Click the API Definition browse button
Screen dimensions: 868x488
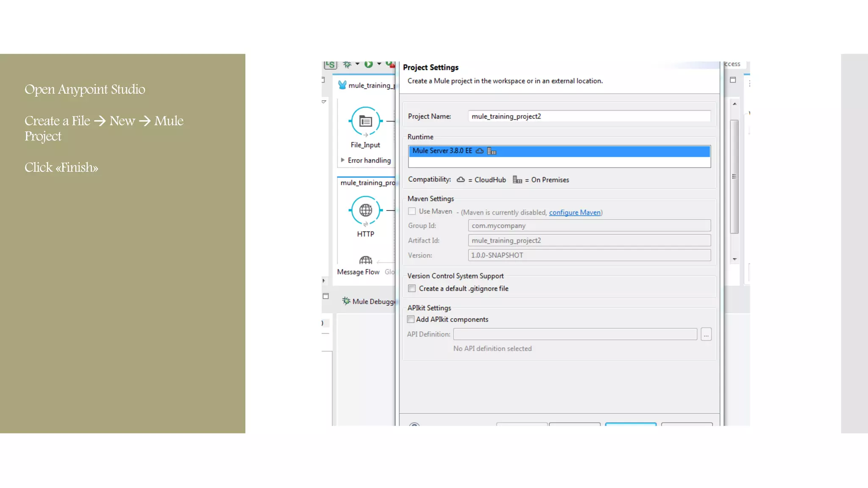(706, 335)
